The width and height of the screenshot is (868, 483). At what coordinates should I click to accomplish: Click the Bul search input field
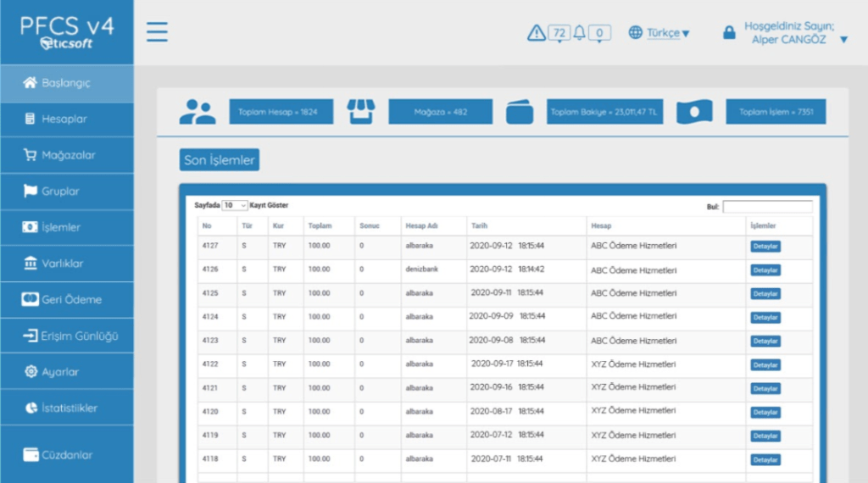point(767,207)
